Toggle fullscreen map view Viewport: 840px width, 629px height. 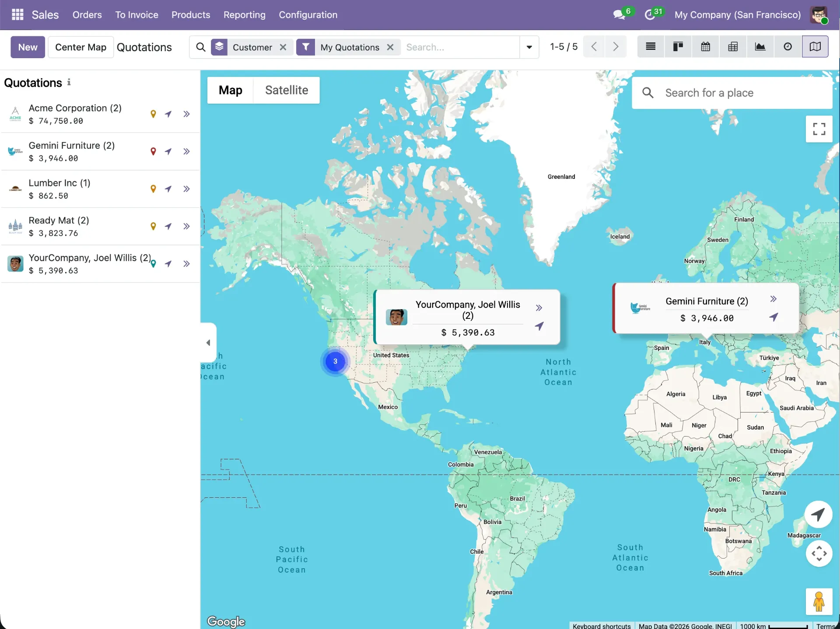(x=819, y=129)
